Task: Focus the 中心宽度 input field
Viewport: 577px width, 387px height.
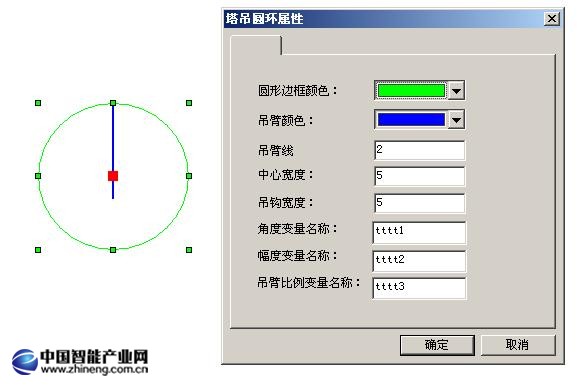Action: (420, 176)
